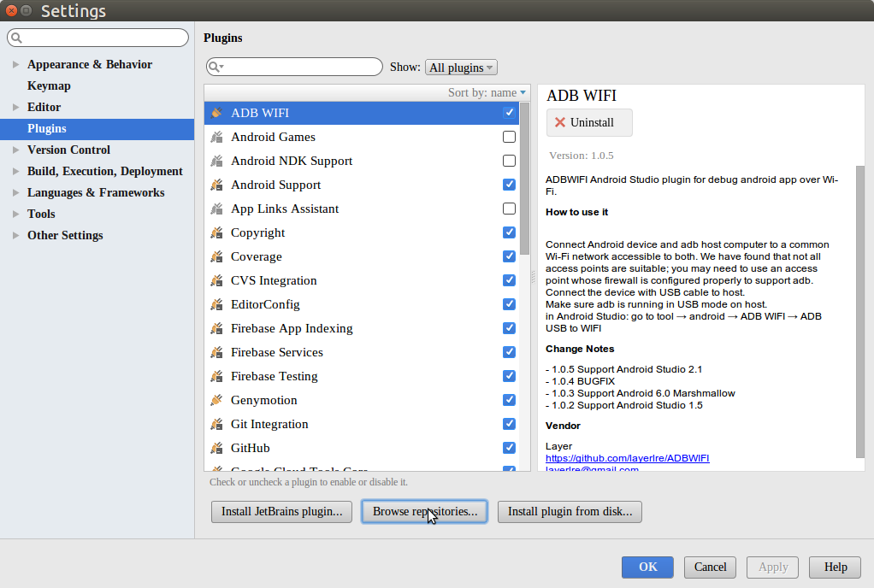874x588 pixels.
Task: Click the Android NDK Support plugin icon
Action: point(217,161)
